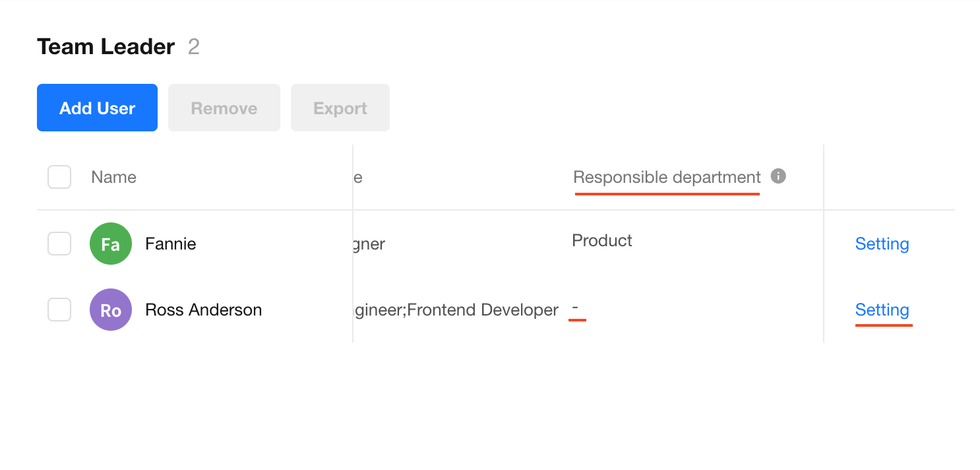Click the Responsible department column header
980x470 pixels.
pos(667,177)
